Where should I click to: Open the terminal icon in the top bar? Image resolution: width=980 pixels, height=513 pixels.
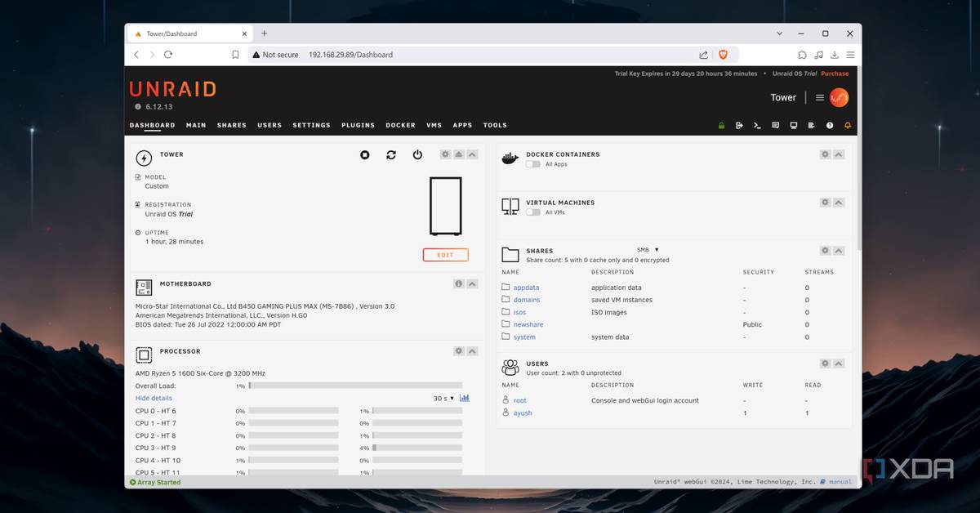click(757, 126)
